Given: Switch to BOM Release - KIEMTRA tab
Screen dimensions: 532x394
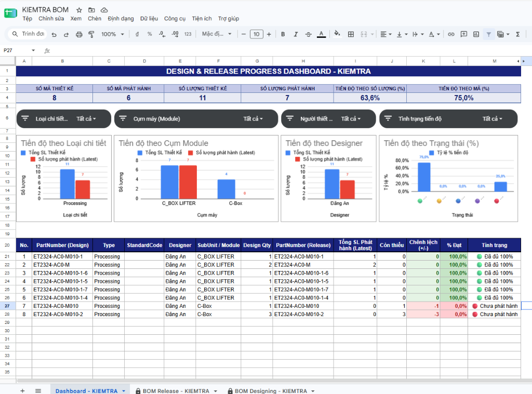Looking at the screenshot, I should 176,391.
